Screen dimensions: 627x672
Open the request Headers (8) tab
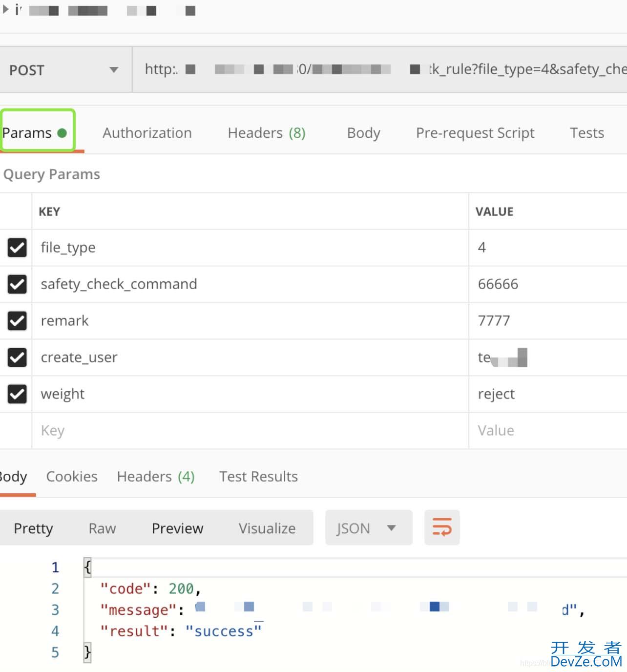(267, 133)
